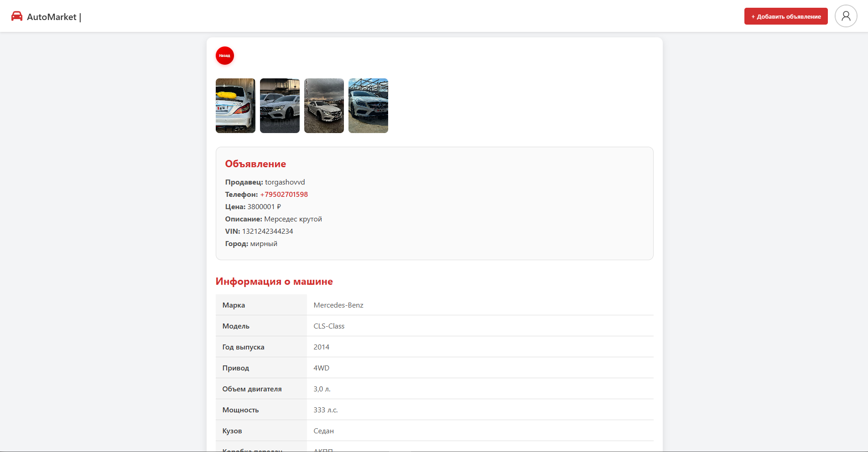Click the red car logo icon
868x452 pixels.
(17, 16)
